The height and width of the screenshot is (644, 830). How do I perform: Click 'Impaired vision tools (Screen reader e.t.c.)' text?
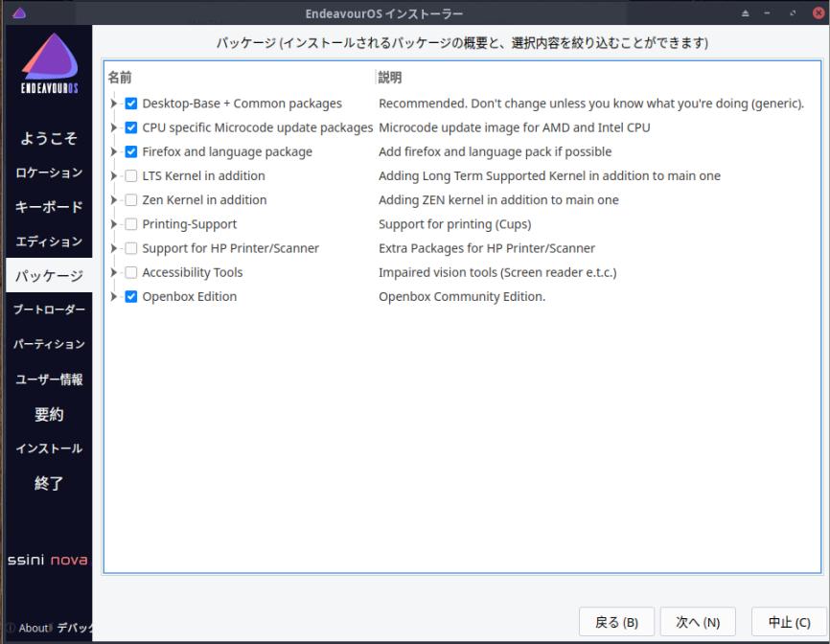497,272
